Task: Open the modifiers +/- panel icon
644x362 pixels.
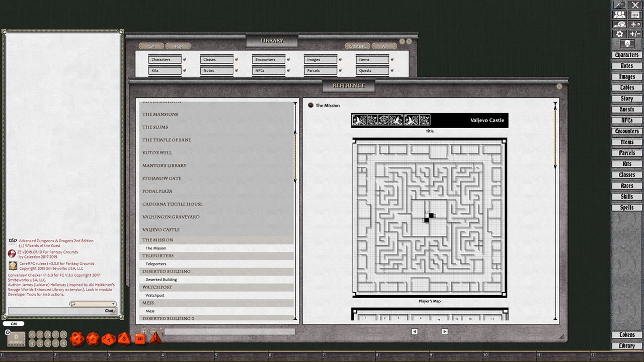Action: click(x=635, y=34)
